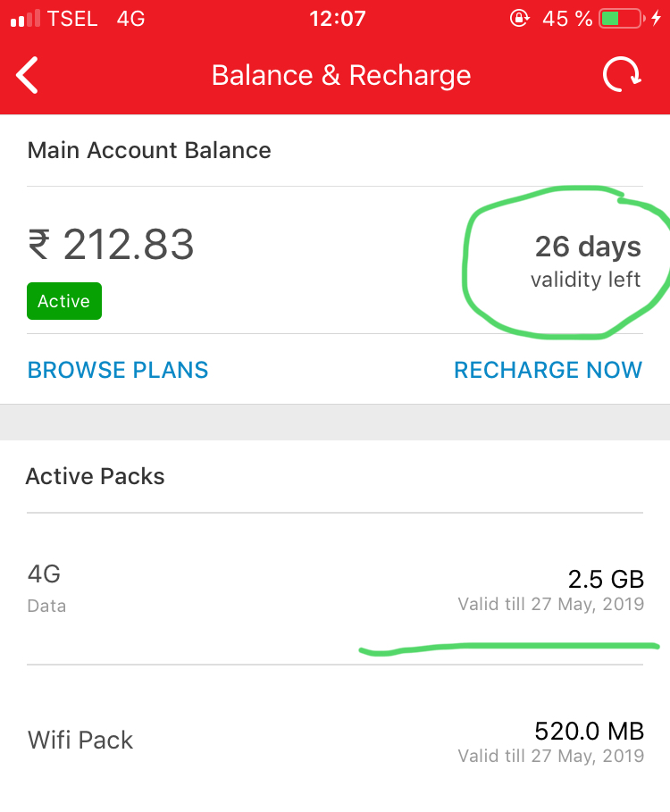This screenshot has width=670, height=812.
Task: Tap the ₹ 212.83 balance amount
Action: click(111, 245)
